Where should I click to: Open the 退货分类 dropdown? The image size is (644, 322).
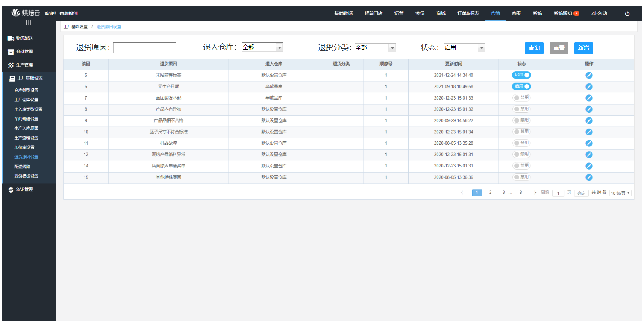click(x=375, y=48)
